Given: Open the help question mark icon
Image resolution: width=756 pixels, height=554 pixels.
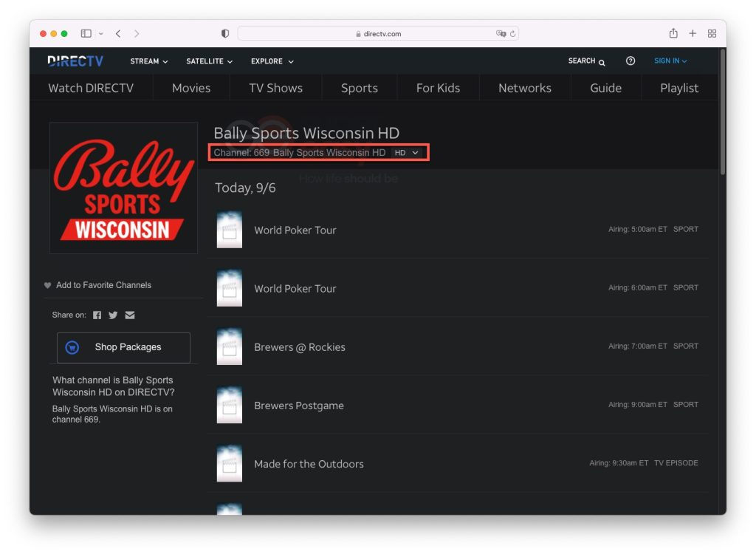Looking at the screenshot, I should pos(630,61).
